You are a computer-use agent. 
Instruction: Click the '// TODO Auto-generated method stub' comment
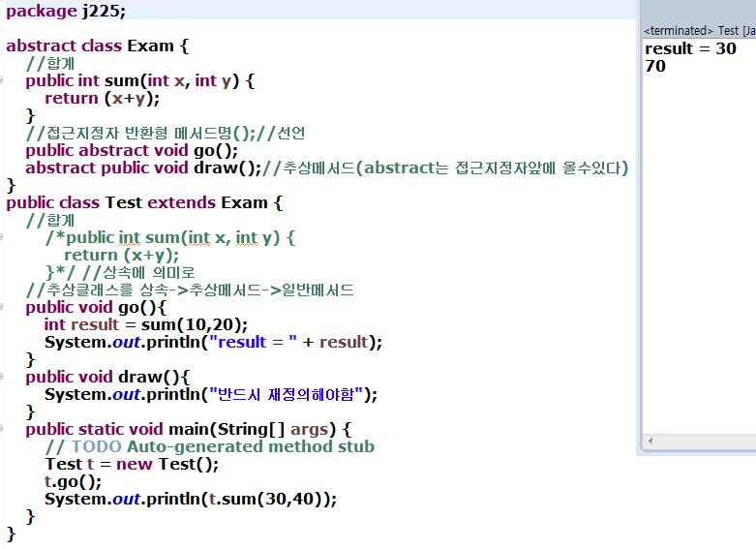[210, 446]
